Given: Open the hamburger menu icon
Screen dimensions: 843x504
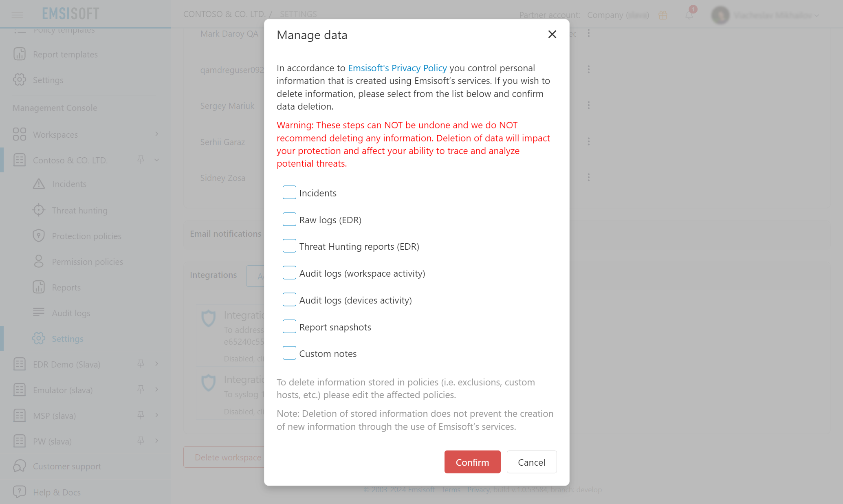Looking at the screenshot, I should tap(17, 15).
